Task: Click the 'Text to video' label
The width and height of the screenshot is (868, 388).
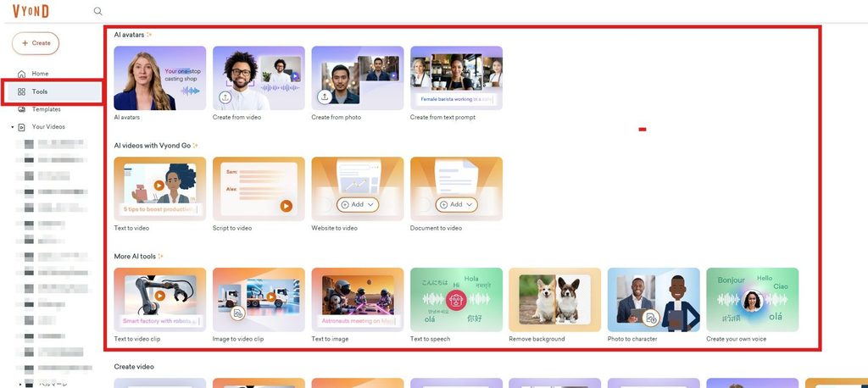Action: click(131, 228)
